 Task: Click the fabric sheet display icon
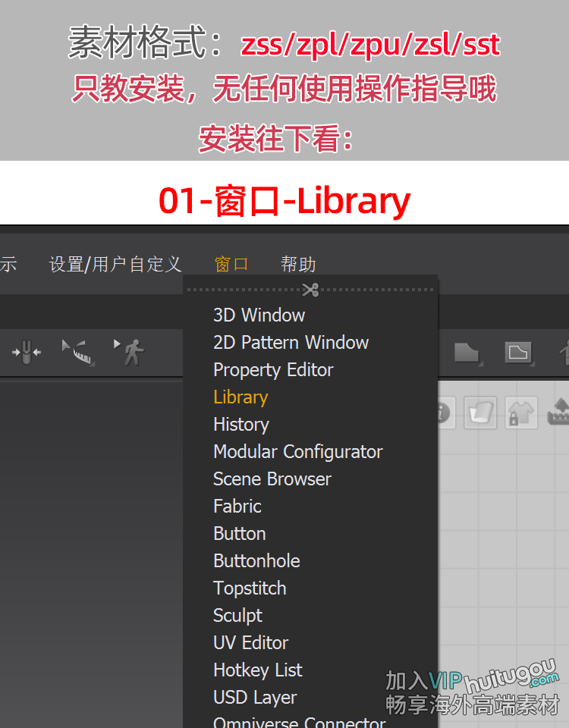[x=480, y=413]
